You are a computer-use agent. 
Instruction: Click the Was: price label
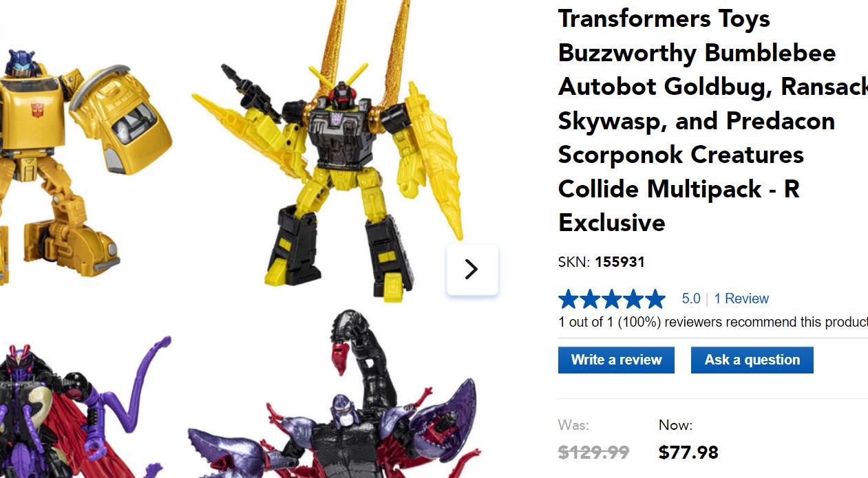[573, 425]
